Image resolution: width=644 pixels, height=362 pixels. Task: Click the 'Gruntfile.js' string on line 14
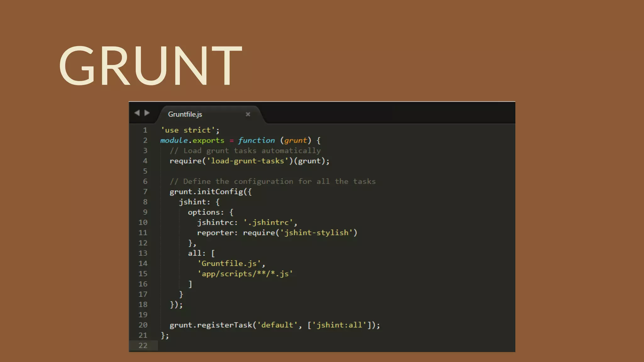[229, 264]
